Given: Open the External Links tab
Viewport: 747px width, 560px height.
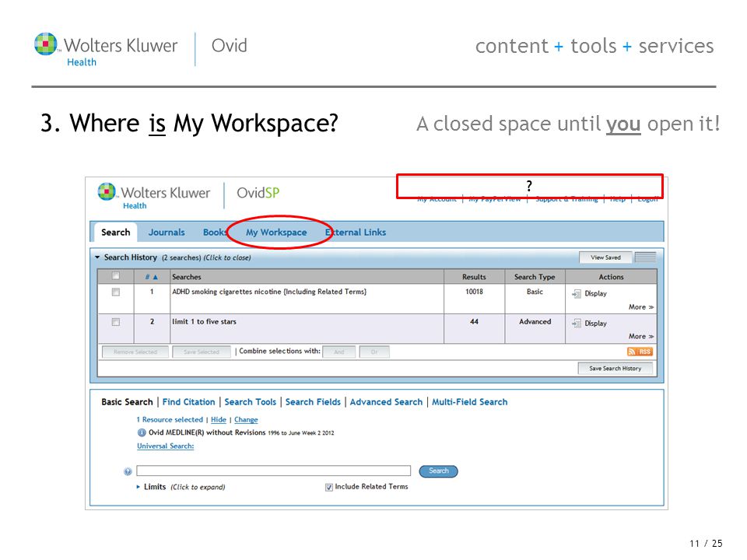Looking at the screenshot, I should [x=356, y=233].
